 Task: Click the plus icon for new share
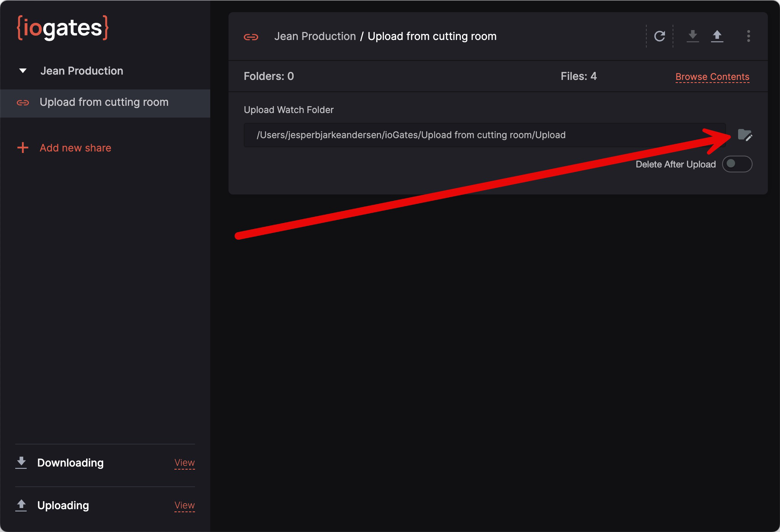pos(23,148)
